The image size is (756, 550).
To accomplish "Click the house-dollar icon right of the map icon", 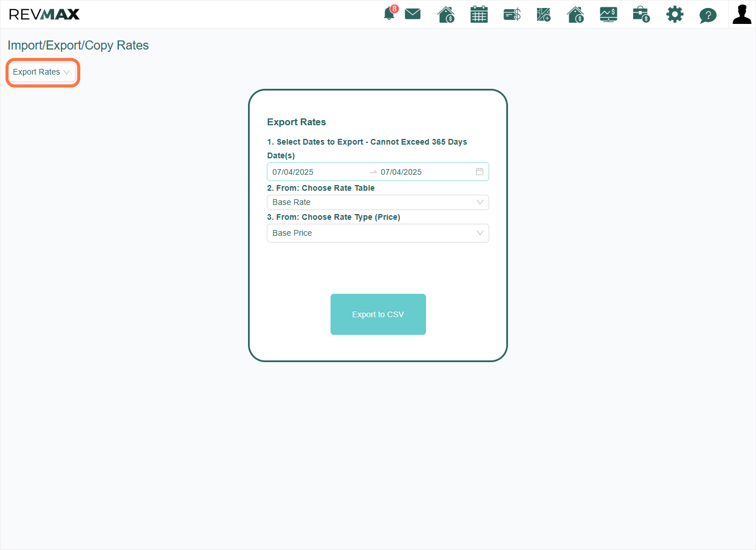I will click(576, 14).
